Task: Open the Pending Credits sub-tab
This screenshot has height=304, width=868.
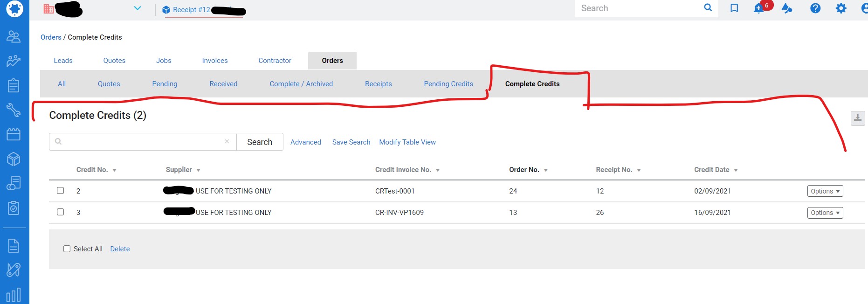Action: coord(448,84)
